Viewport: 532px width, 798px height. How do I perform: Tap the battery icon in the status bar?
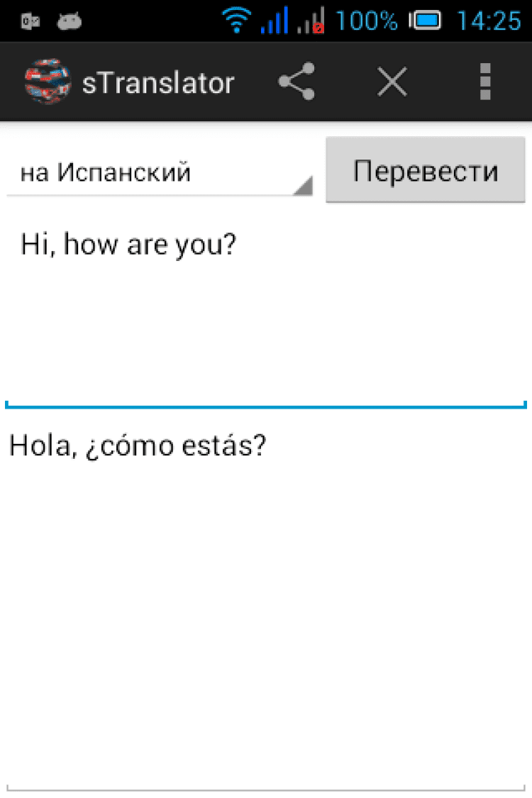click(x=426, y=21)
